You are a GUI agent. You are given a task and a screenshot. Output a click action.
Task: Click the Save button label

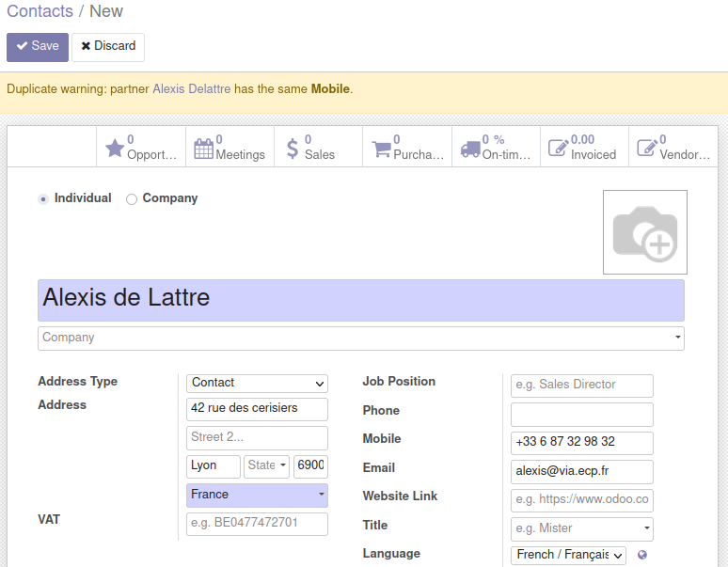(45, 46)
